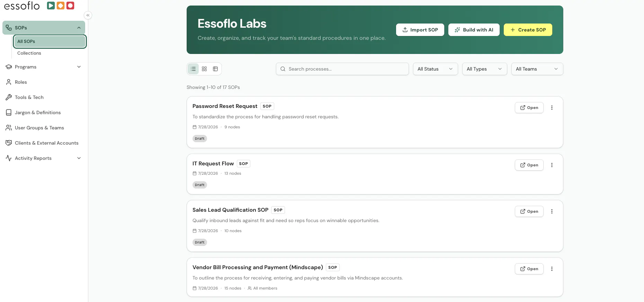
Task: Click the Draft badge on Password Reset Request
Action: pyautogui.click(x=200, y=138)
